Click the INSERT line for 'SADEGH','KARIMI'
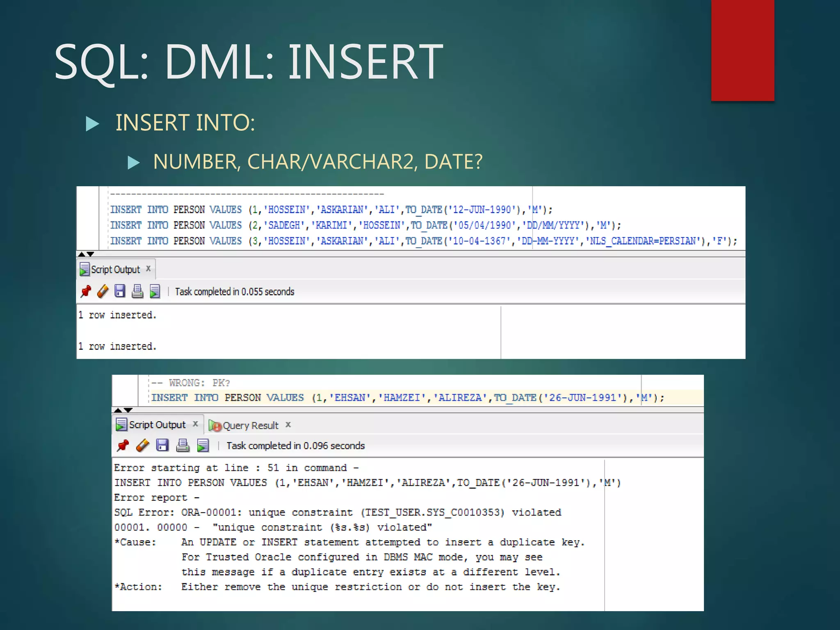 point(365,225)
